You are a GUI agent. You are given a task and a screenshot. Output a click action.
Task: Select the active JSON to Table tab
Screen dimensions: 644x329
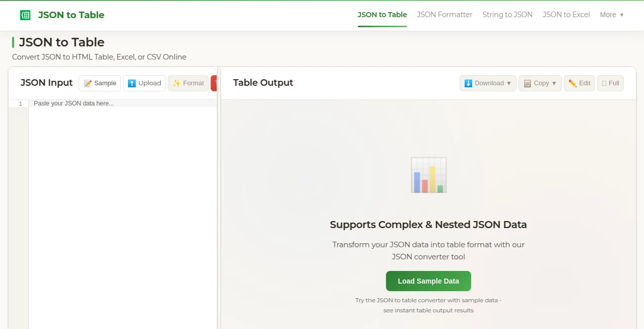pos(381,15)
